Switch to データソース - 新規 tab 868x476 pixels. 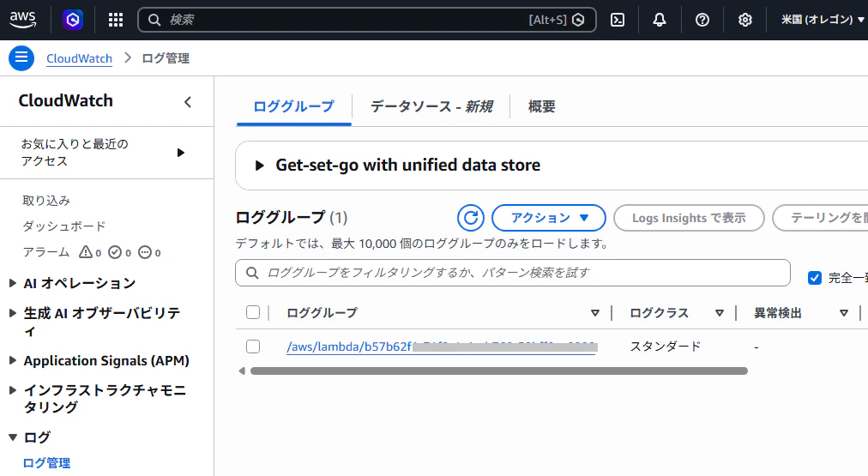[431, 106]
